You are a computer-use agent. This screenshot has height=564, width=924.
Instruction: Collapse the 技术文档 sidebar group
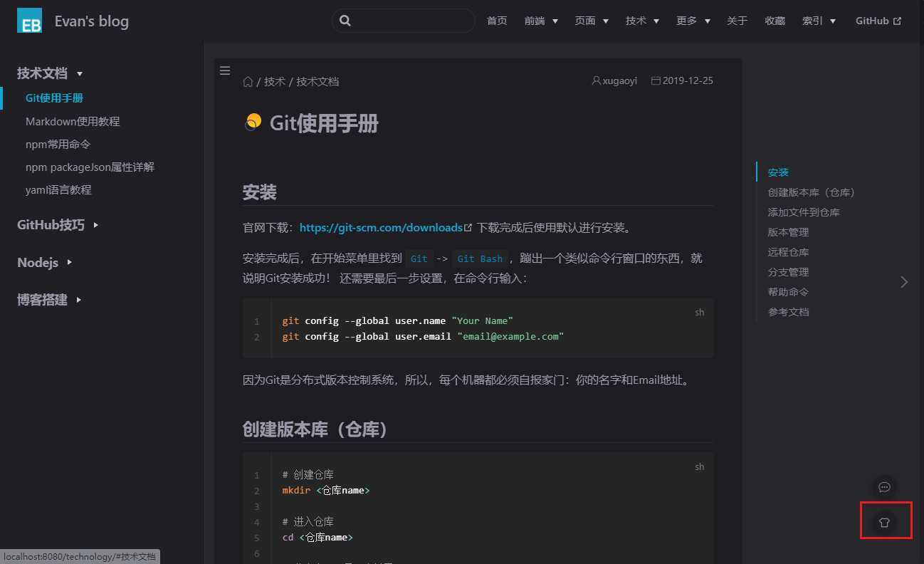[x=50, y=73]
